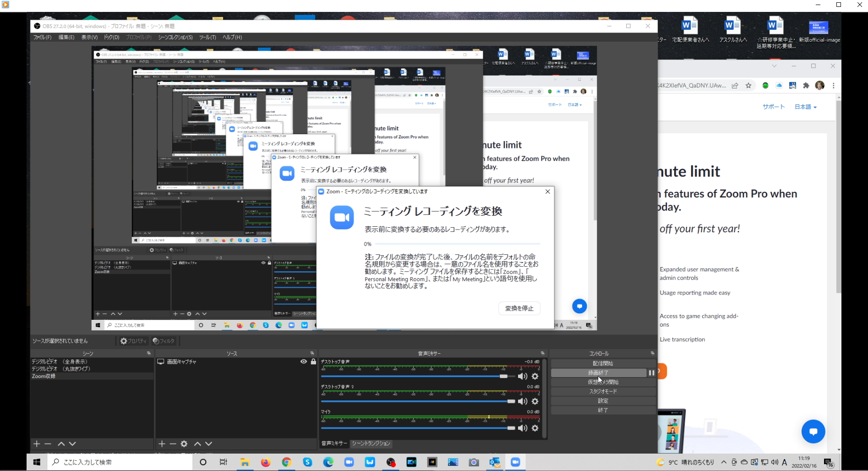Open Task View on the taskbar
Image resolution: width=868 pixels, height=471 pixels.
224,462
